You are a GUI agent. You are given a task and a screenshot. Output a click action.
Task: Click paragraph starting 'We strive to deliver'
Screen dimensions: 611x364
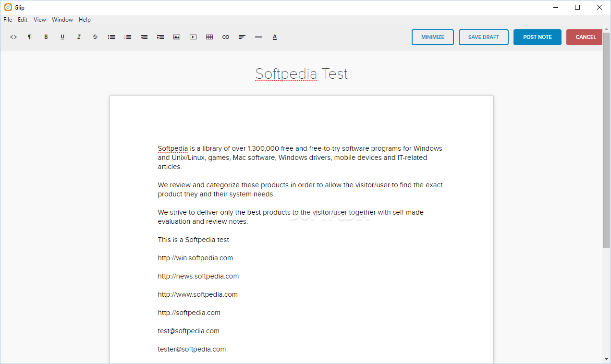coord(291,217)
